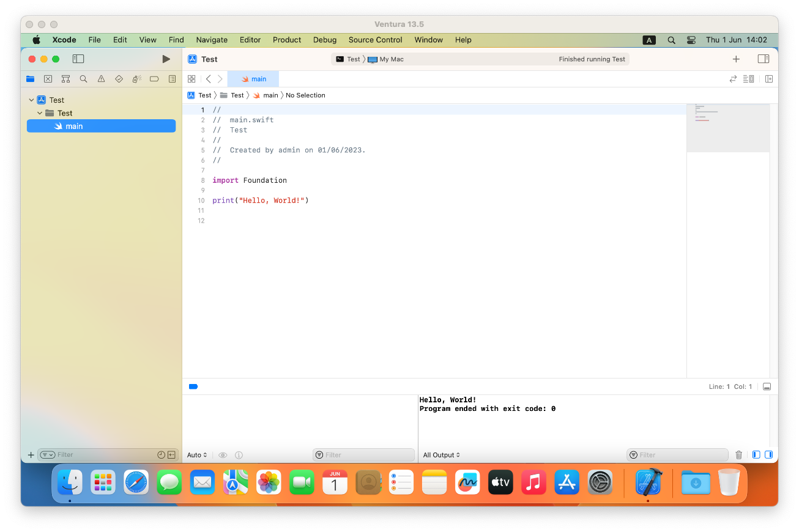Click main in the jump bar

[266, 95]
